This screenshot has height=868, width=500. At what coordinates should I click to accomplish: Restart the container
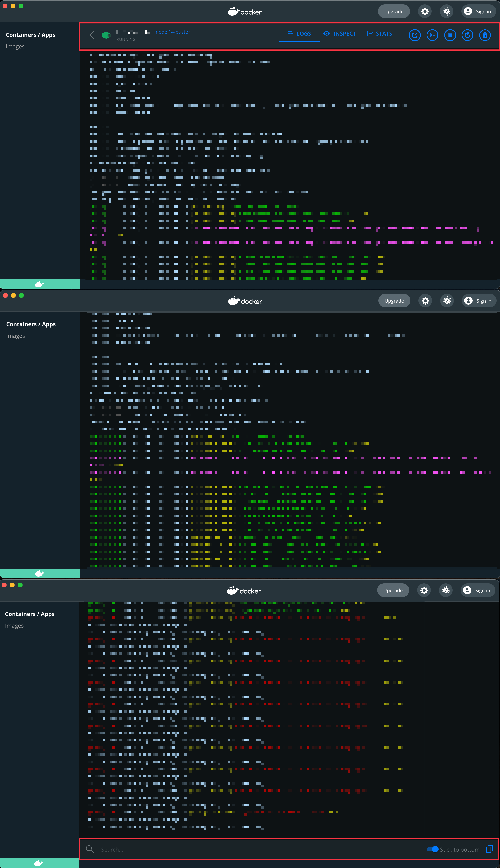pyautogui.click(x=467, y=35)
